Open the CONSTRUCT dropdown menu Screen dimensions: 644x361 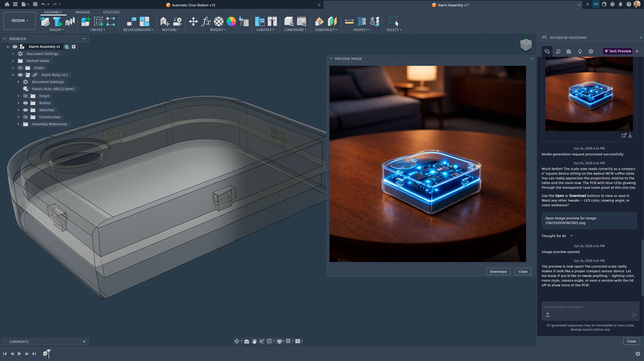(x=326, y=30)
